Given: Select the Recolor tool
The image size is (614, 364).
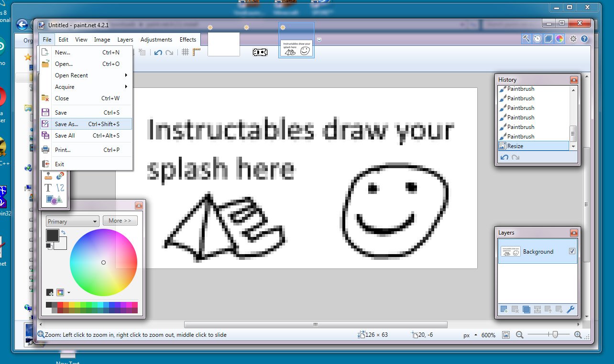Looking at the screenshot, I should [60, 176].
